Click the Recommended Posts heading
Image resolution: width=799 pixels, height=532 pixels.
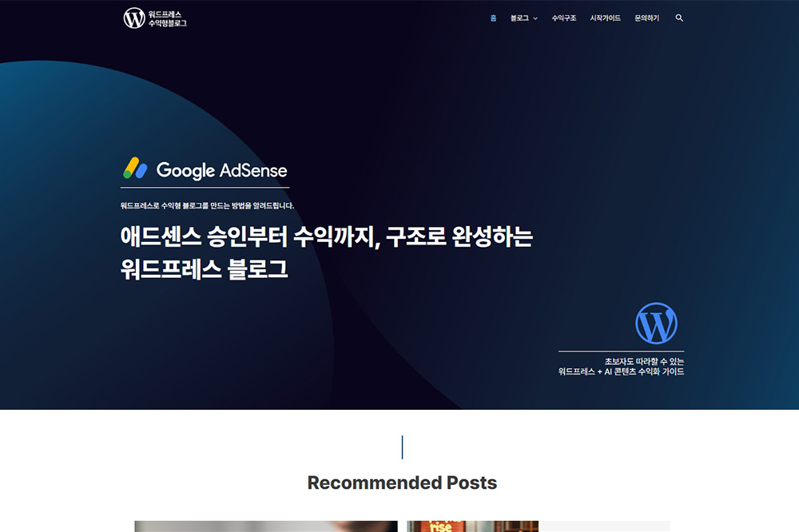coord(402,482)
